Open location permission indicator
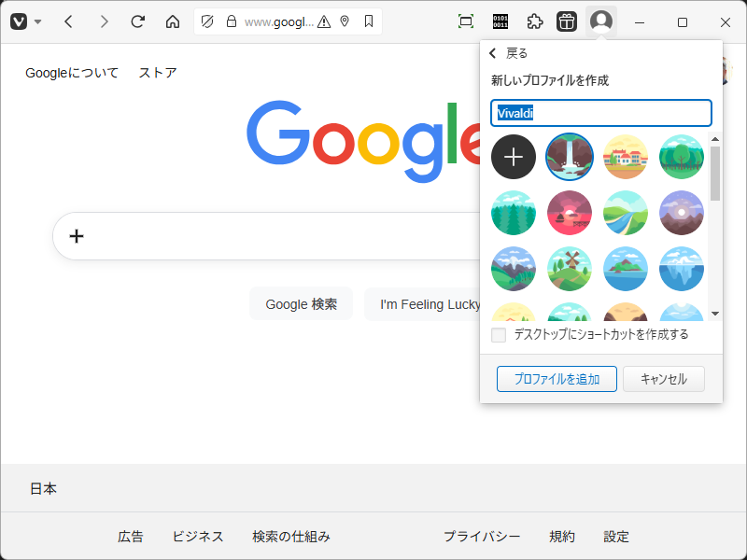Image resolution: width=747 pixels, height=560 pixels. pyautogui.click(x=345, y=21)
